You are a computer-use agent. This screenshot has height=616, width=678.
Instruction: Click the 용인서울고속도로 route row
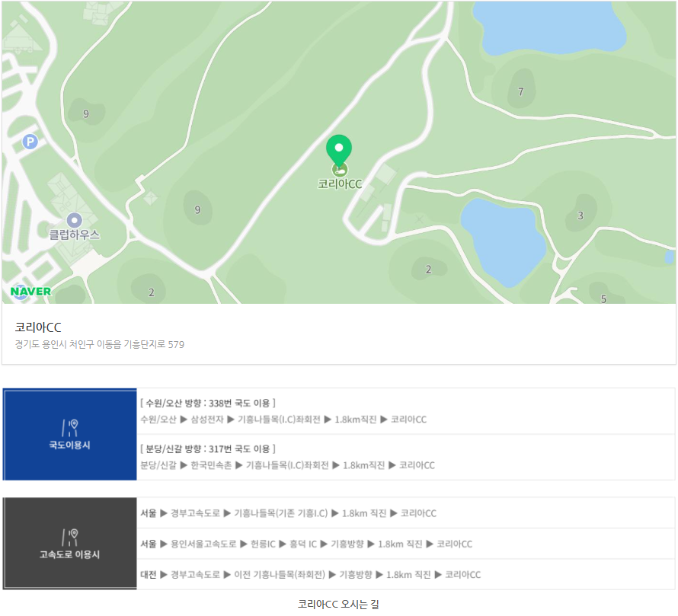pos(306,544)
